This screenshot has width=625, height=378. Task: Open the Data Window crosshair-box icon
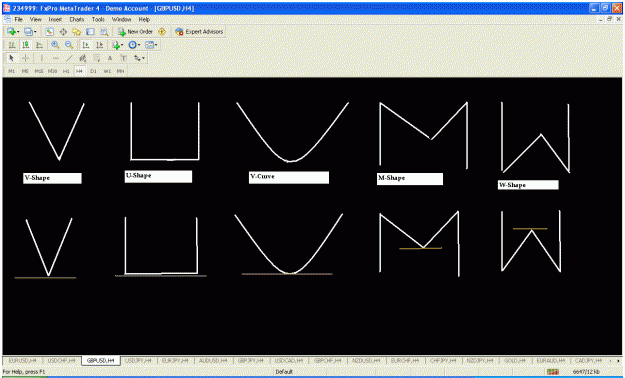click(63, 32)
